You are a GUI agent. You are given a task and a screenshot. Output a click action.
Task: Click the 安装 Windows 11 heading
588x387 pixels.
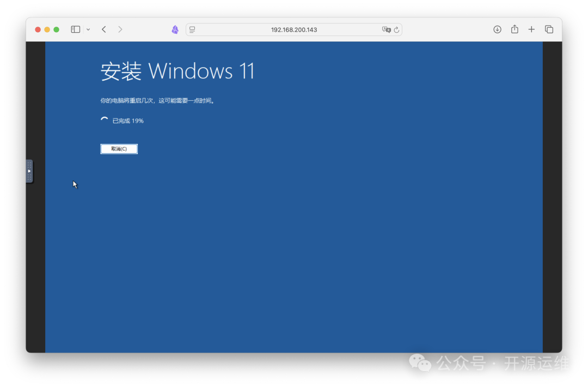178,71
